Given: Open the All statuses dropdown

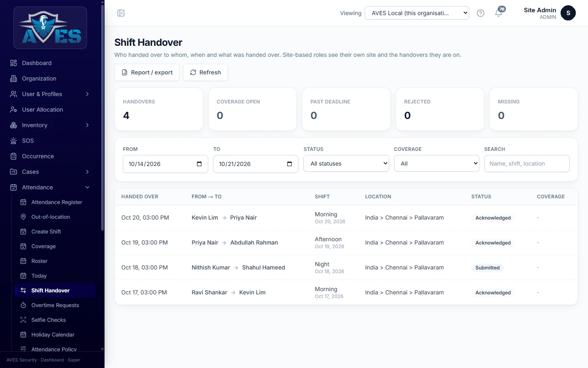Looking at the screenshot, I should 346,164.
